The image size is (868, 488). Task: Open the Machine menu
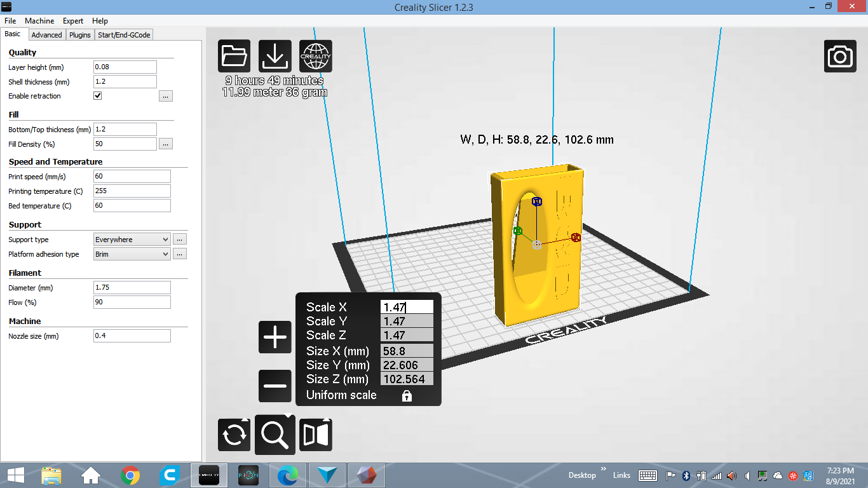[39, 21]
